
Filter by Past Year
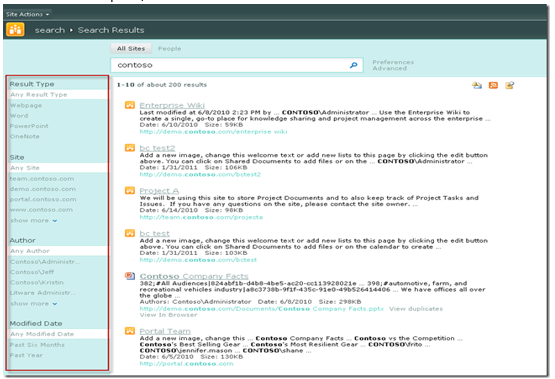[26, 355]
